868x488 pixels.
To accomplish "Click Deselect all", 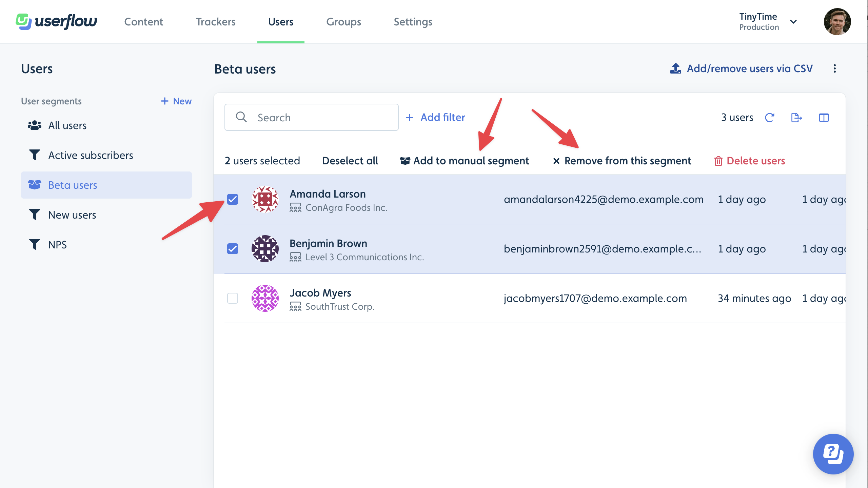I will (x=350, y=161).
